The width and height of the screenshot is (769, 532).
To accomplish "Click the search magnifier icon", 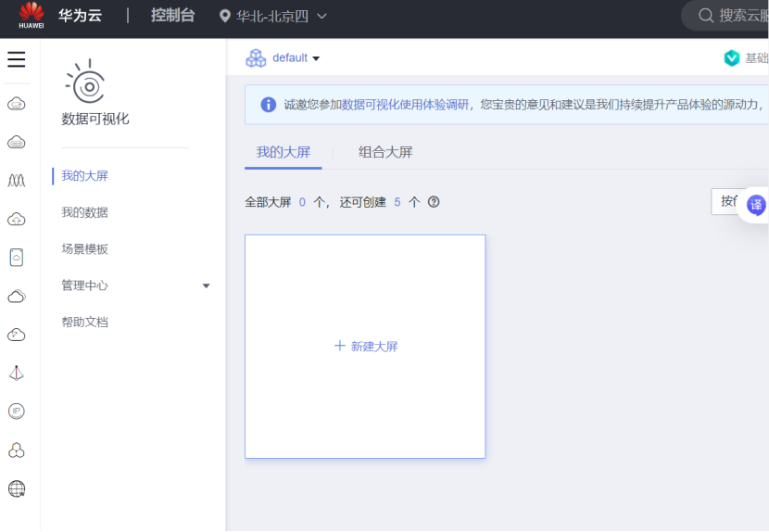I will (705, 16).
